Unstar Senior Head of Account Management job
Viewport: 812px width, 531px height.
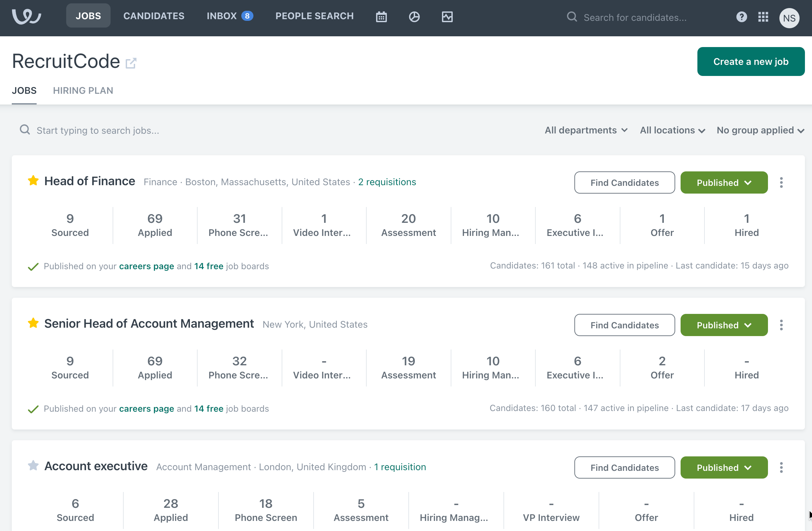pyautogui.click(x=33, y=323)
